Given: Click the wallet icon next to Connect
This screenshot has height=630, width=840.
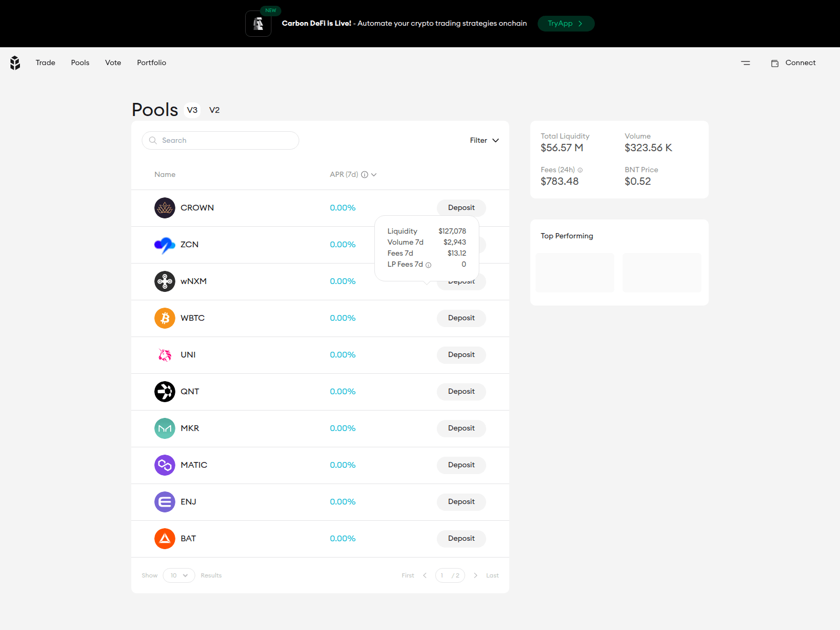Looking at the screenshot, I should tap(775, 62).
